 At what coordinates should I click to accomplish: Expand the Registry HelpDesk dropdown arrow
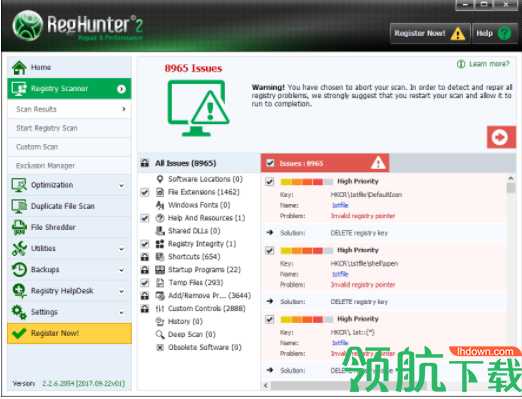tap(121, 291)
